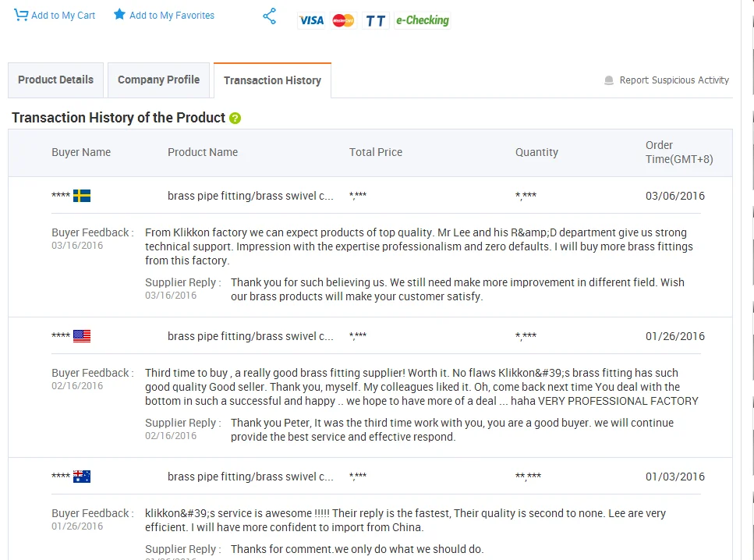Click the shopping cart icon
The width and height of the screenshot is (754, 560).
pos(20,15)
